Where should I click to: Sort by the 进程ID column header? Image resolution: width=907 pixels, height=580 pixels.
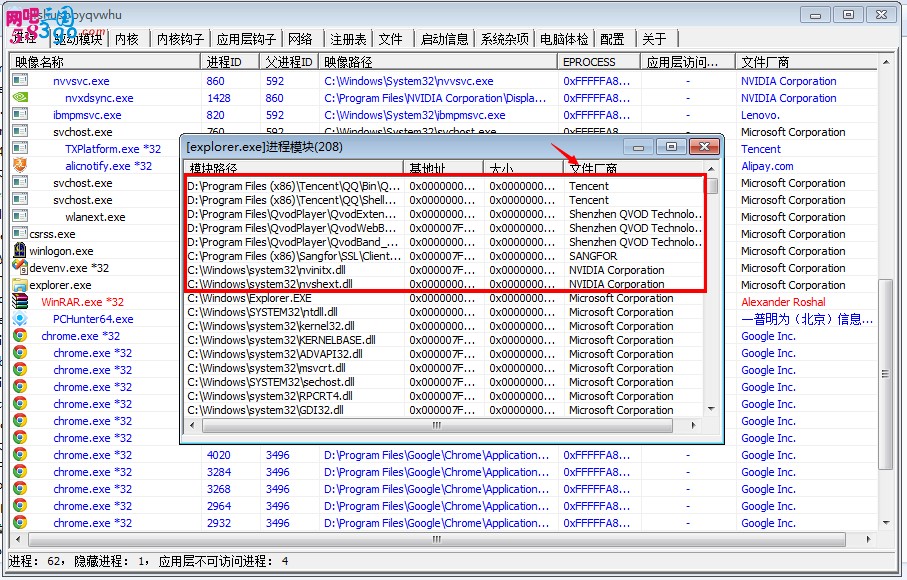230,62
